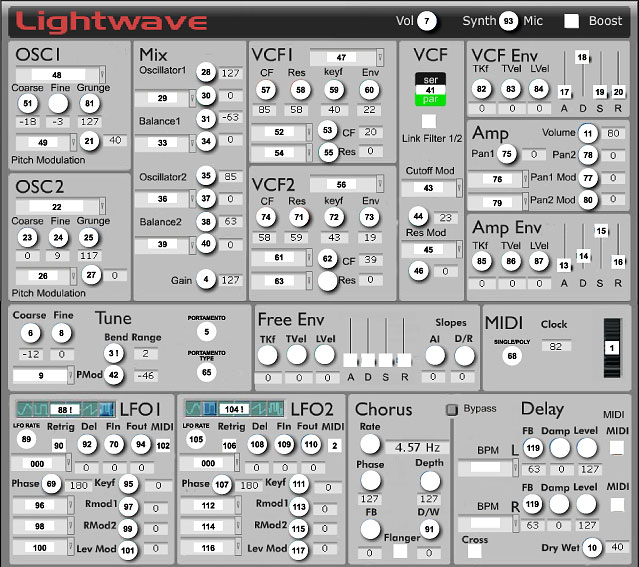Toggle the Chorus Bypass button
639x567 pixels.
452,409
